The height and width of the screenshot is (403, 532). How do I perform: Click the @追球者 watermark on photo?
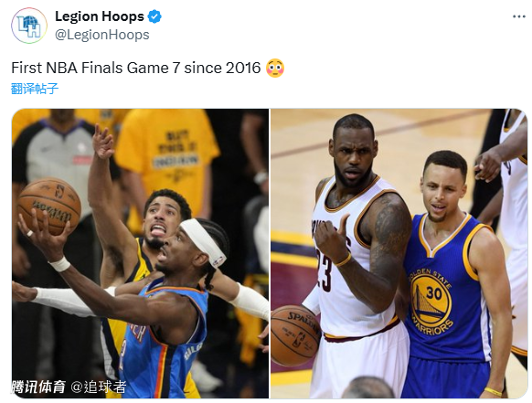coord(99,387)
